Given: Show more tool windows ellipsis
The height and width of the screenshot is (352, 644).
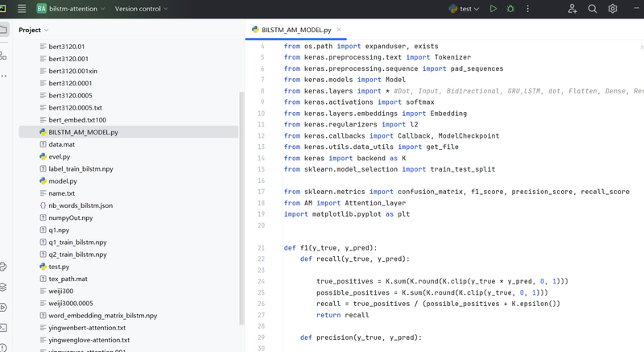Looking at the screenshot, I should [3, 76].
